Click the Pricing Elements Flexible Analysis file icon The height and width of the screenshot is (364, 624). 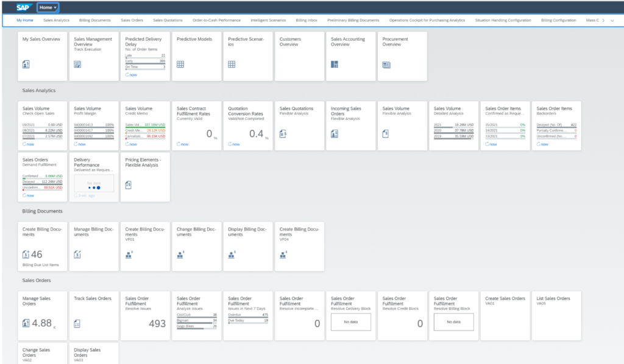(129, 184)
